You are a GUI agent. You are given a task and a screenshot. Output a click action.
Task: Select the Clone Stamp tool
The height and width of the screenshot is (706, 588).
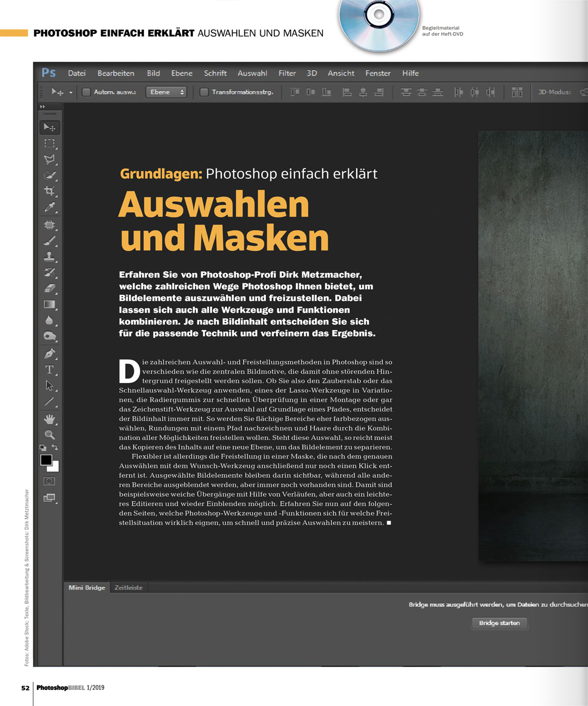50,257
